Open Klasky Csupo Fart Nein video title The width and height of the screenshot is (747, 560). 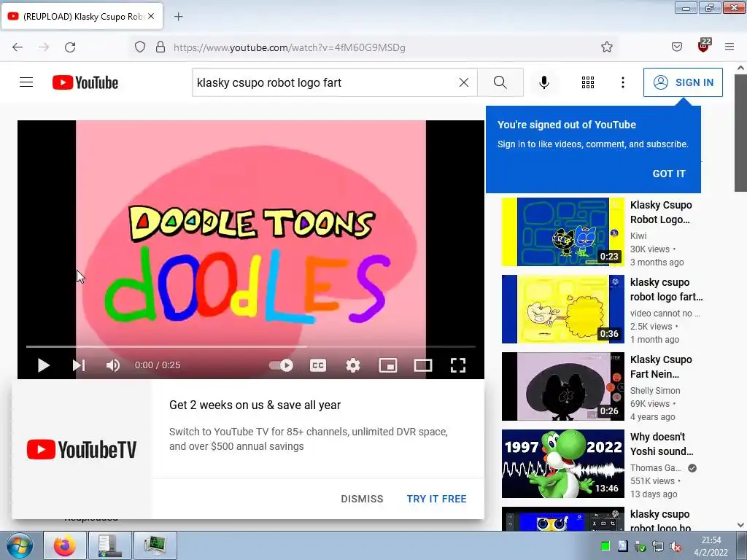pyautogui.click(x=661, y=367)
